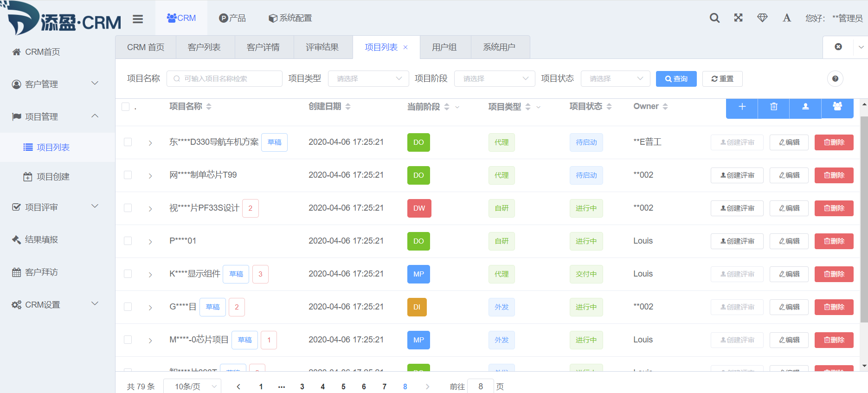868x393 pixels.
Task: Go to previous page arrow in pagination
Action: 238,387
